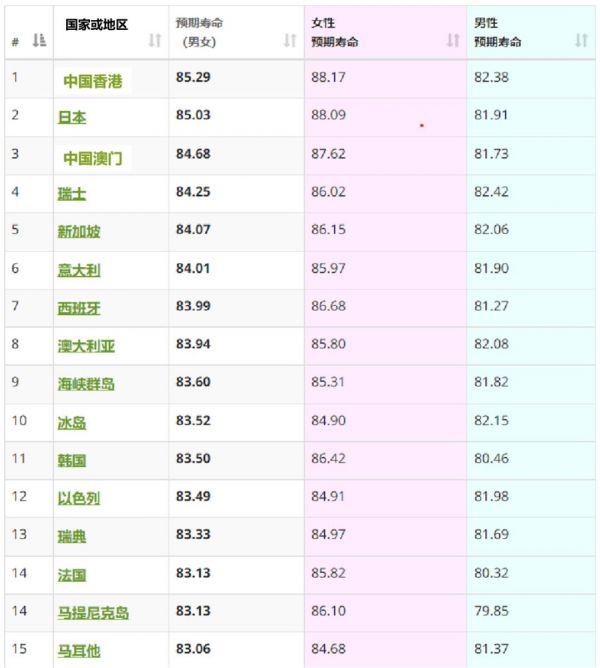Sort table by rank number icon

pos(39,40)
